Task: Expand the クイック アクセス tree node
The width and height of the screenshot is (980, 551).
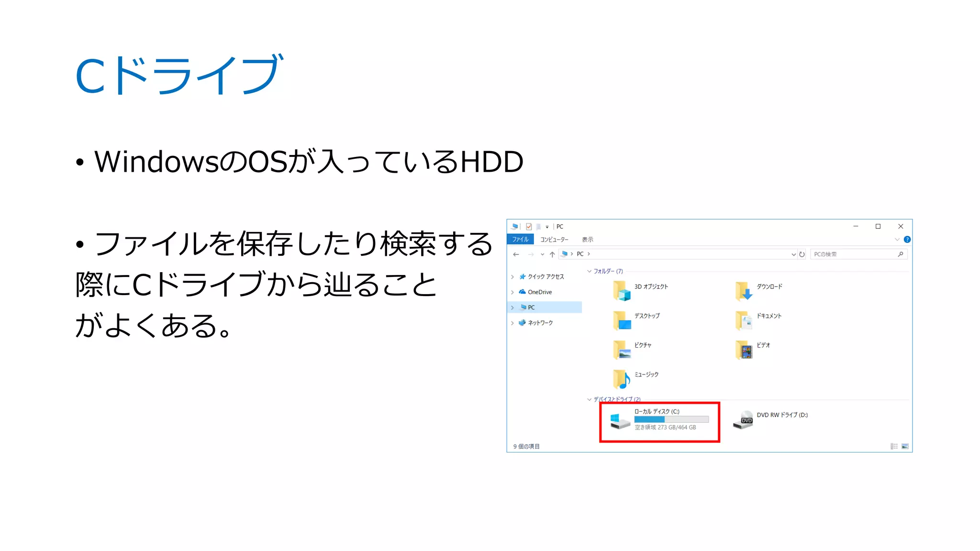Action: (x=512, y=277)
